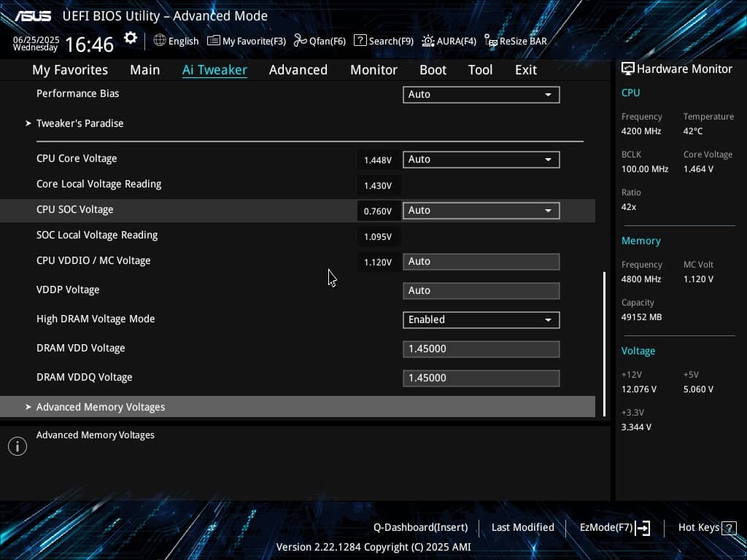Click the Core Voltage 1.464 V value
This screenshot has height=560, width=747.
(x=698, y=169)
